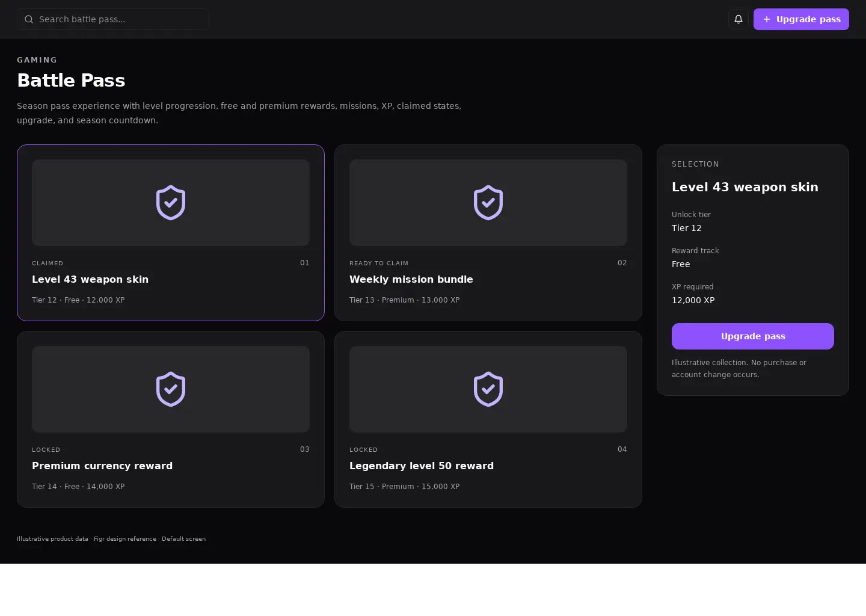Click card number 02
The width and height of the screenshot is (866, 616).
point(622,263)
